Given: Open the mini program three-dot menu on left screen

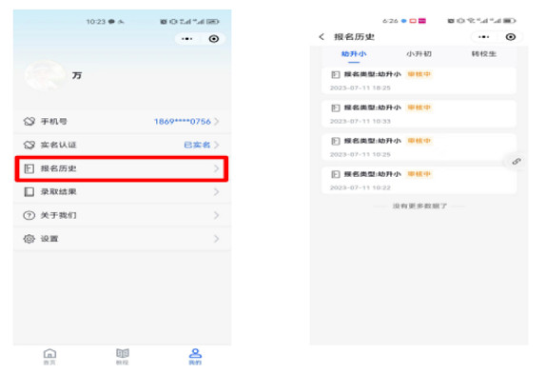Looking at the screenshot, I should (187, 39).
